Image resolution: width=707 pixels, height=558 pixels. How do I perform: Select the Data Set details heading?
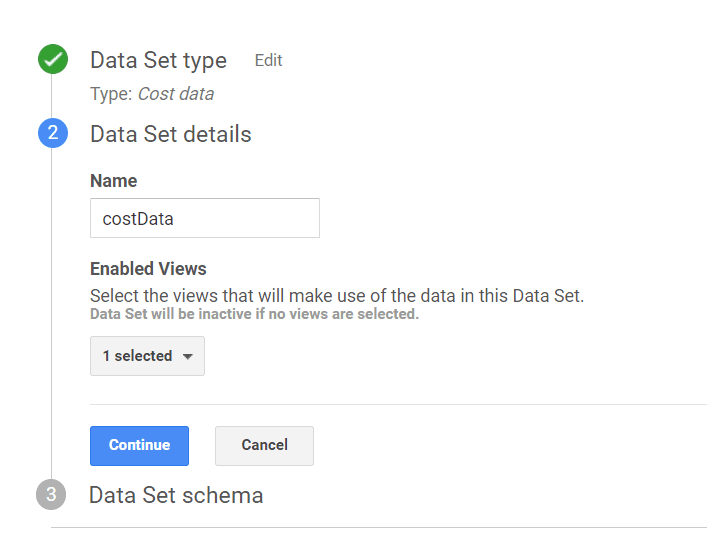(x=170, y=134)
